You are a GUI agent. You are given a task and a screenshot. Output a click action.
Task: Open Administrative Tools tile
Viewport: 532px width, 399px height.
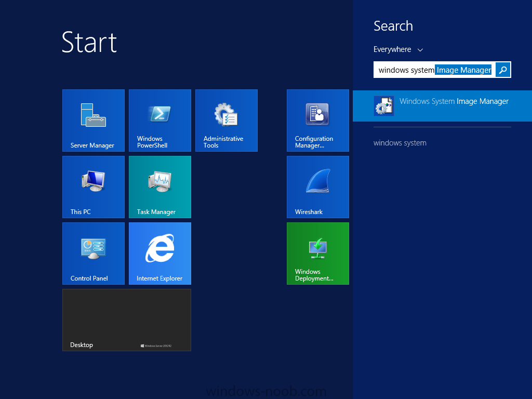227,121
